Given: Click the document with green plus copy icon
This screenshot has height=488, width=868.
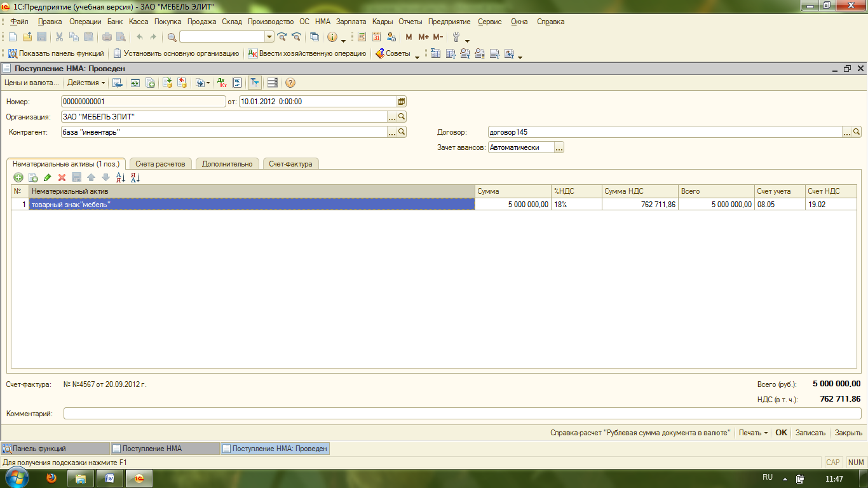Looking at the screenshot, I should coord(151,83).
